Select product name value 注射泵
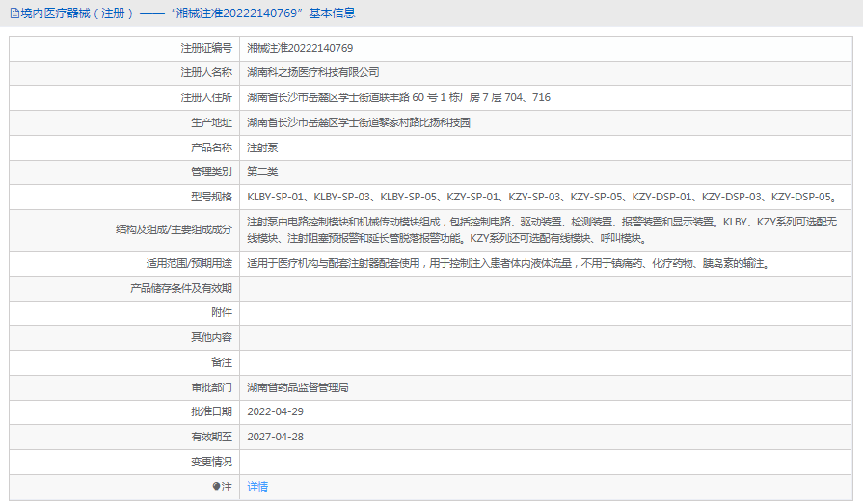Image resolution: width=863 pixels, height=504 pixels. [262, 147]
